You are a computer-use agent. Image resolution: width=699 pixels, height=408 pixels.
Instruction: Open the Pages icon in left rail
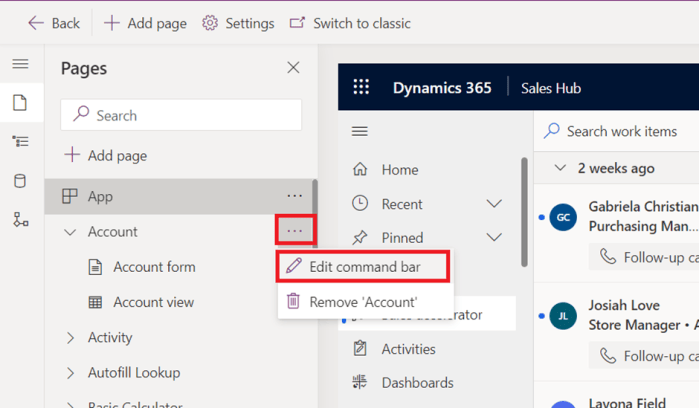point(20,103)
